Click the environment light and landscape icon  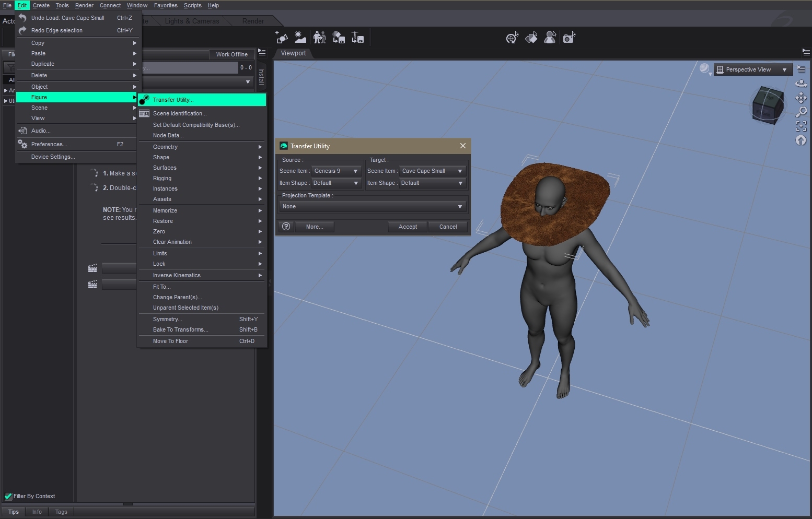[x=300, y=38]
